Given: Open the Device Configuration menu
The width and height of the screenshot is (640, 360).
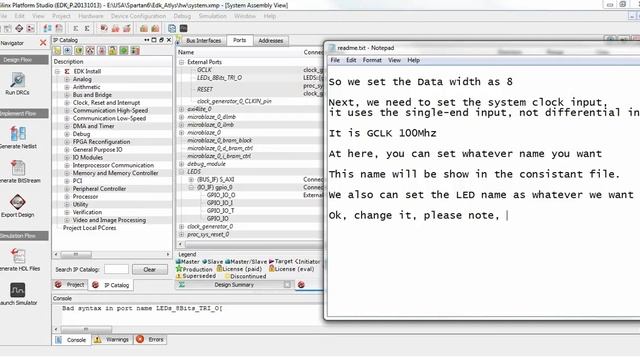Looking at the screenshot, I should tap(138, 16).
